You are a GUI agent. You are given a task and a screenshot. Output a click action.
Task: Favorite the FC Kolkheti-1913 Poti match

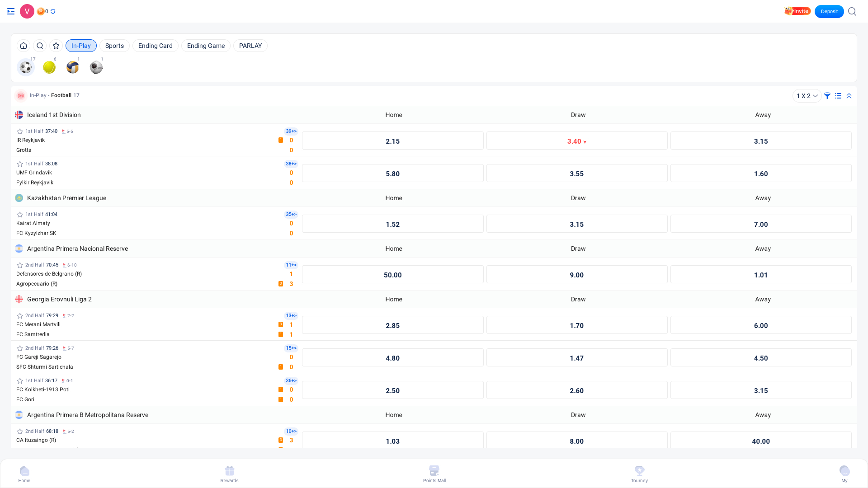[x=20, y=381]
